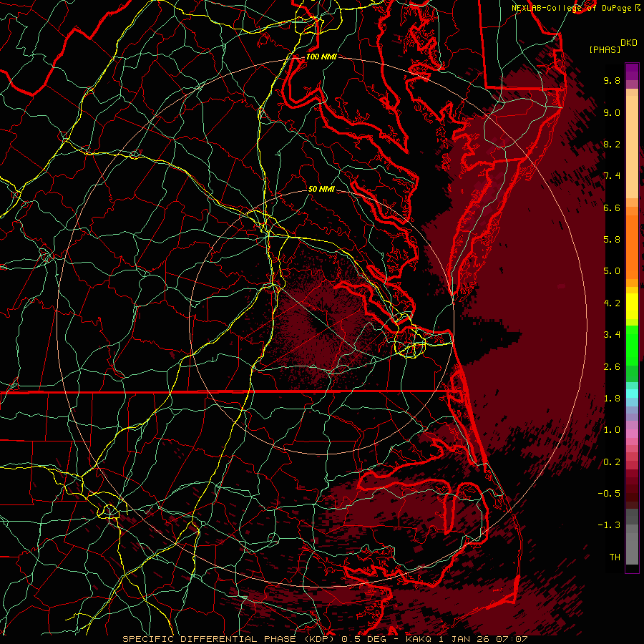Click the 1.8 value on the color scale

coord(612,399)
